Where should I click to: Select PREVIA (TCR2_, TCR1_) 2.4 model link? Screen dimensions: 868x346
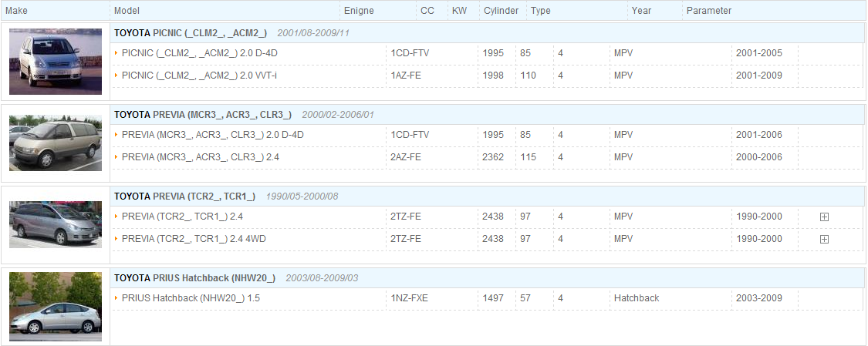point(182,217)
